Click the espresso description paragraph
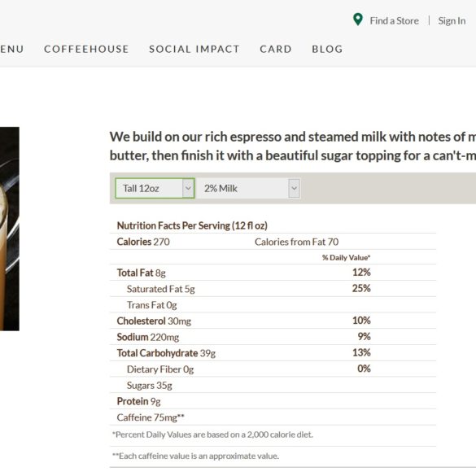This screenshot has height=476, width=476. [293, 146]
